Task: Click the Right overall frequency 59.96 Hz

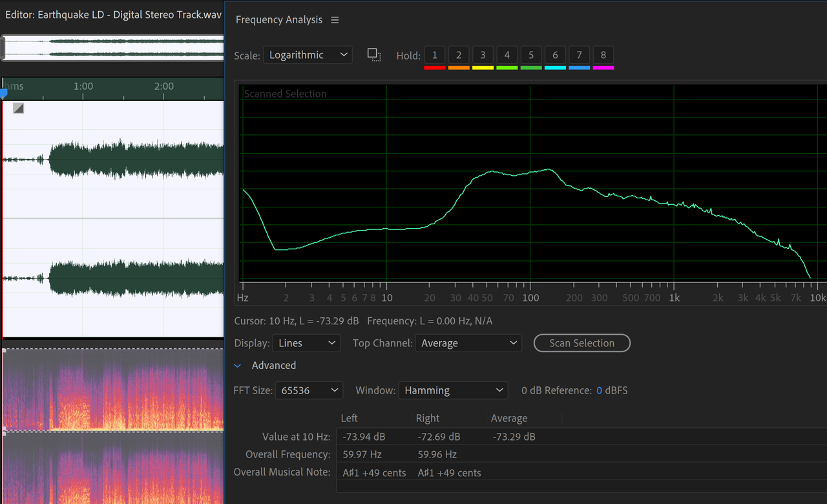Action: 437,454
